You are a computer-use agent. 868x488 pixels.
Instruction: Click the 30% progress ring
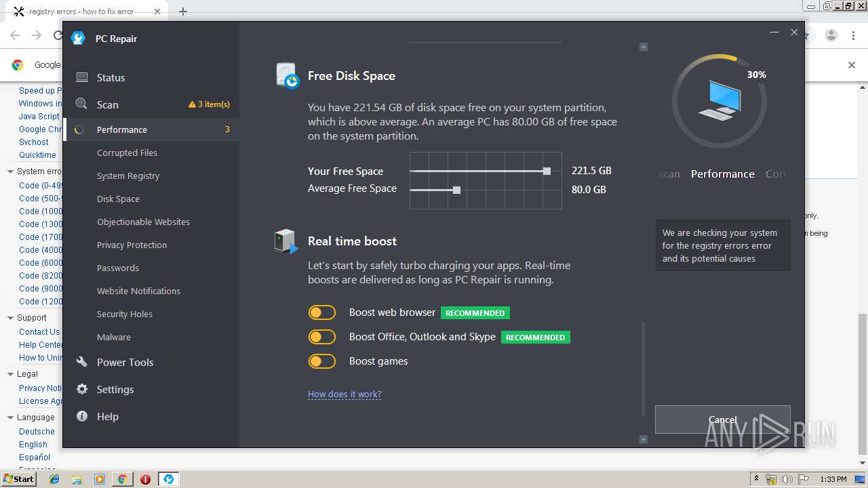(x=719, y=101)
